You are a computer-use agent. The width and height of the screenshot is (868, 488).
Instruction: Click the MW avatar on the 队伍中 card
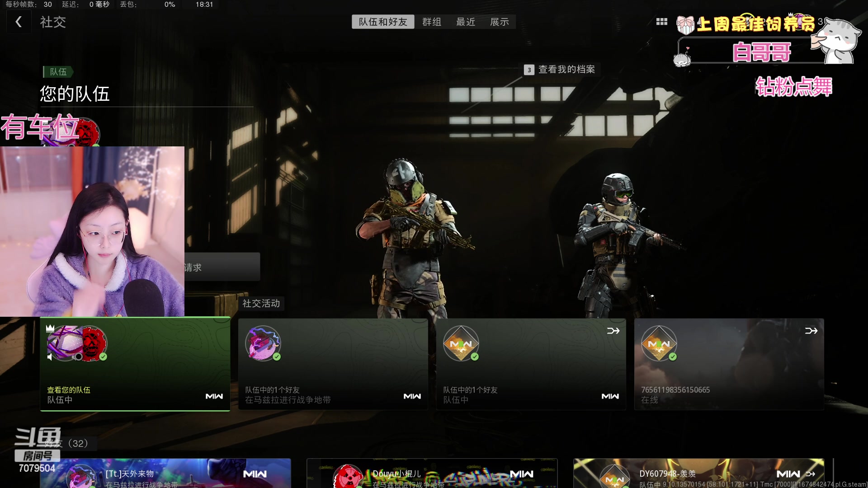[x=461, y=343]
